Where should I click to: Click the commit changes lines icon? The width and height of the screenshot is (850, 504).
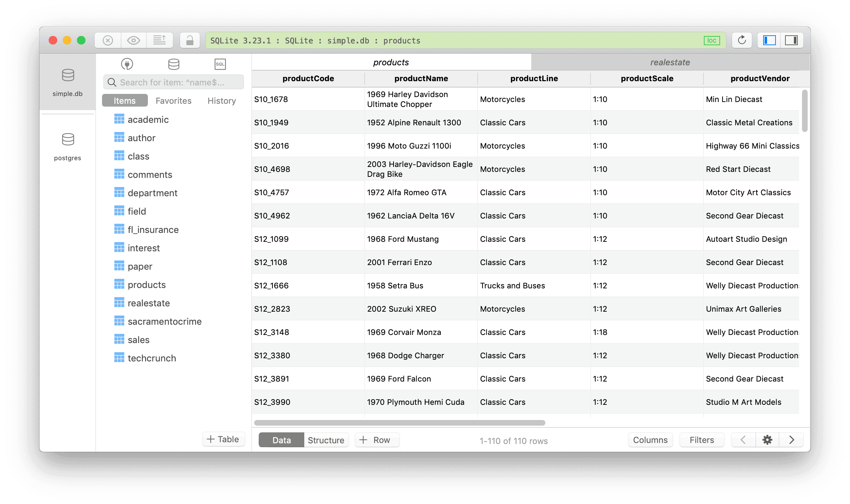pyautogui.click(x=160, y=41)
